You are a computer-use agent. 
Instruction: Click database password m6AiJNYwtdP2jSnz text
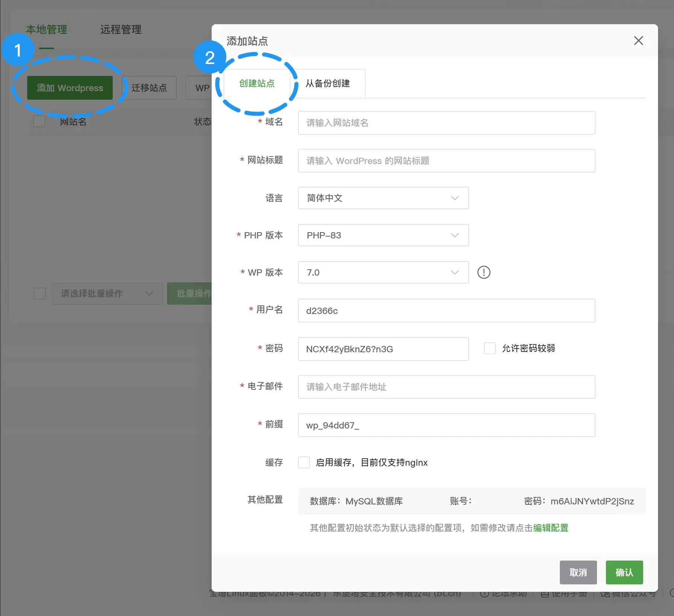(x=592, y=501)
